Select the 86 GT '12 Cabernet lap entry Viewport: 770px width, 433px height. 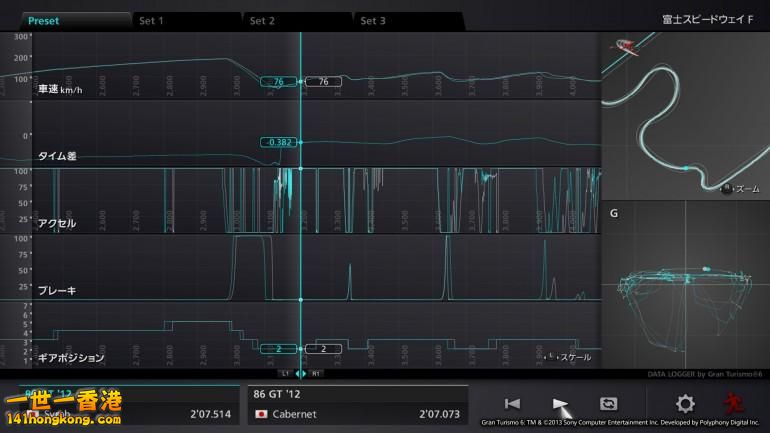(x=357, y=405)
